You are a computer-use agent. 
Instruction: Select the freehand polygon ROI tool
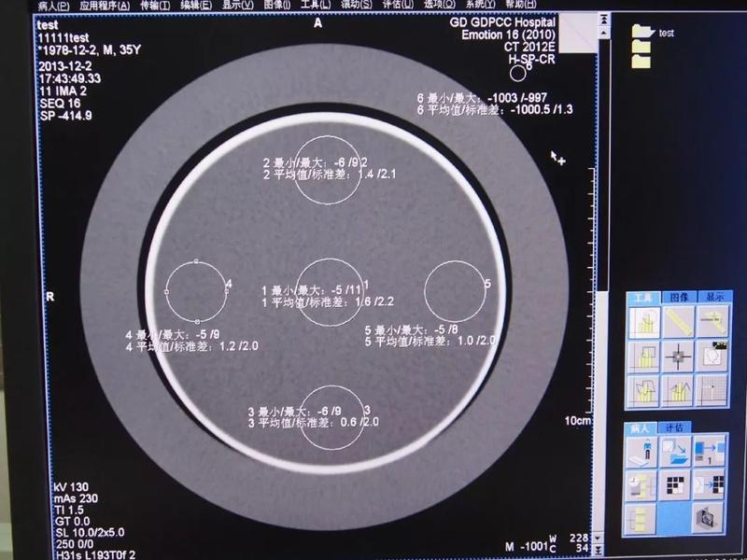(x=644, y=391)
